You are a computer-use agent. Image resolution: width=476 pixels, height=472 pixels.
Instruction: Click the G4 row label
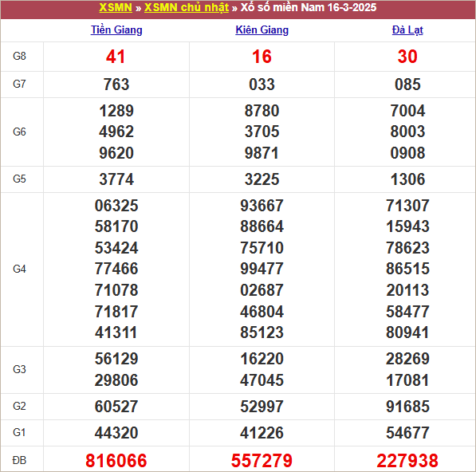(x=19, y=269)
